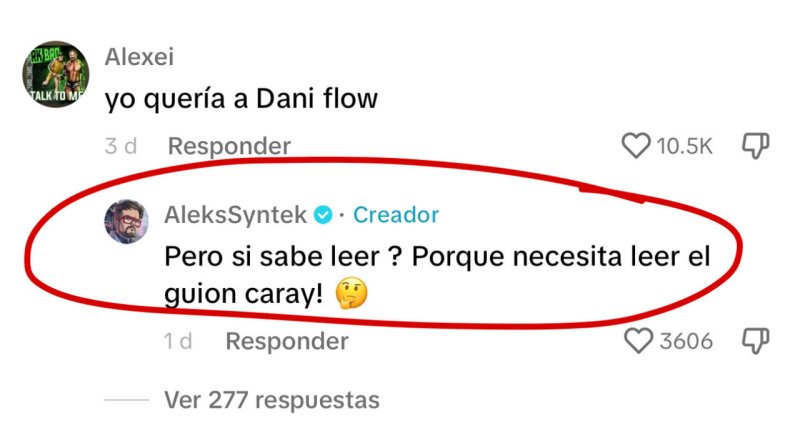Open AleksSyntek's avatar
Viewport: 800px width, 436px height.
point(127,221)
